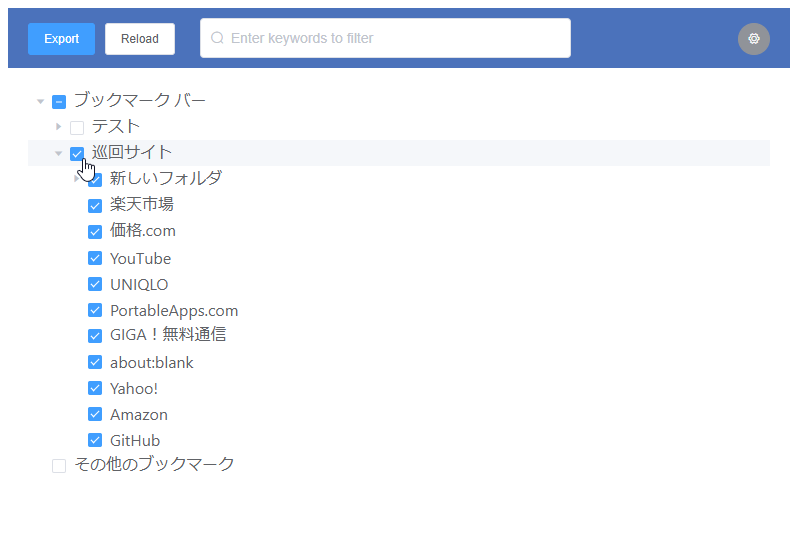Select the 楽天市場 bookmark label

[x=142, y=205]
